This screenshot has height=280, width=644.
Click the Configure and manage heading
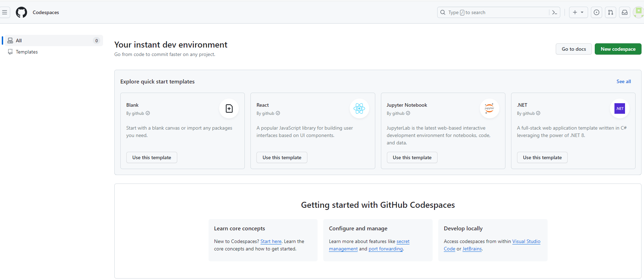[x=358, y=228]
